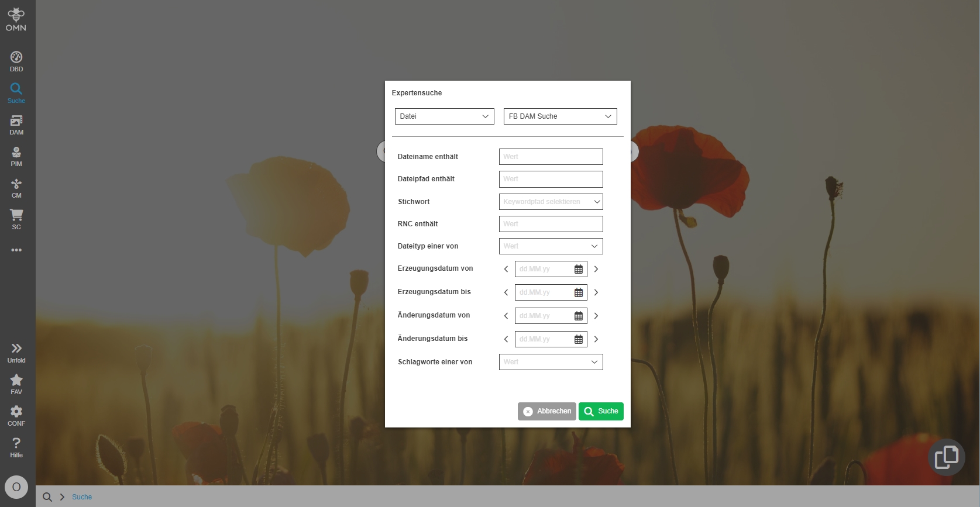The width and height of the screenshot is (980, 507).
Task: Click the Stichwort label
Action: [x=414, y=202]
